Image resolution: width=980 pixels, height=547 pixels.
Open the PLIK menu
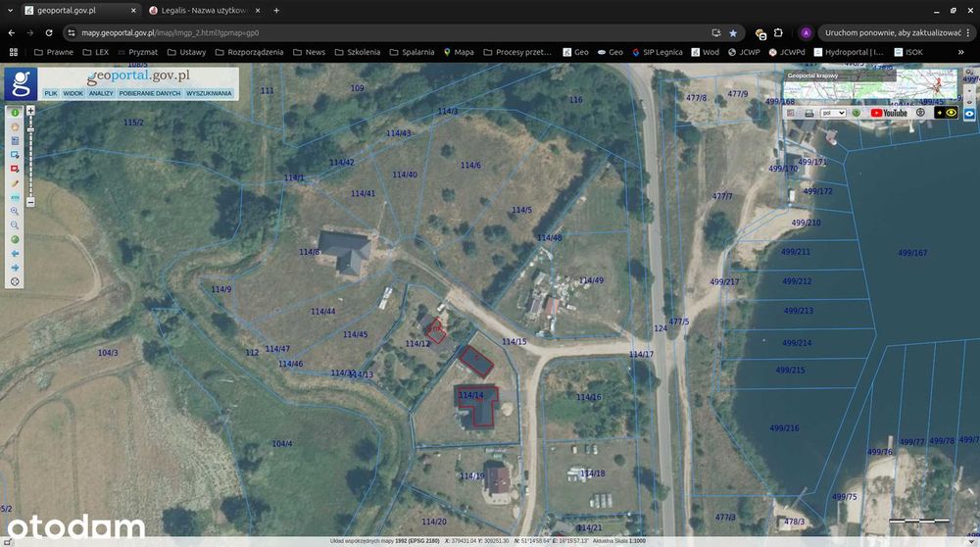[x=51, y=93]
